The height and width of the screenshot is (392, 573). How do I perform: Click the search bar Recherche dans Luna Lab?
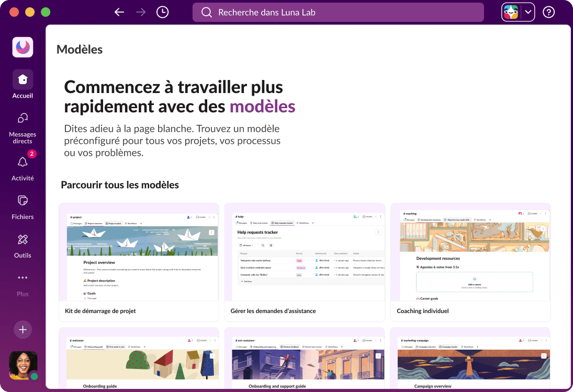(x=338, y=11)
